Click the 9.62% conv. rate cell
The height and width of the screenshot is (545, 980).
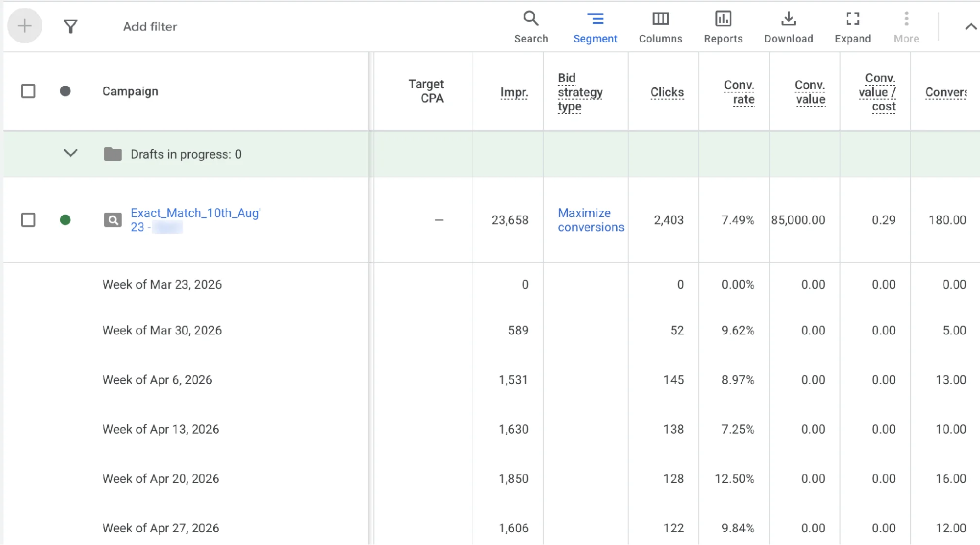[x=738, y=330]
